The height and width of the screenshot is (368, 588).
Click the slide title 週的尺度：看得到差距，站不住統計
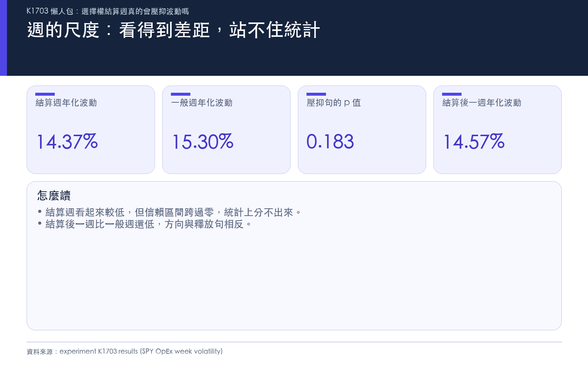point(173,30)
